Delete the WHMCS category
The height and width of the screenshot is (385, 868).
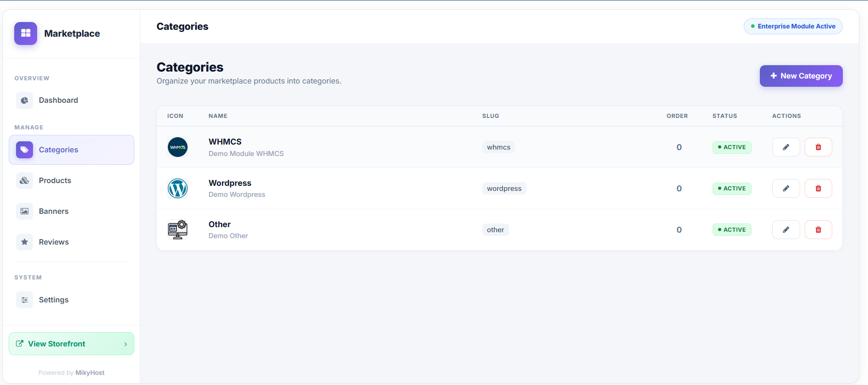pyautogui.click(x=818, y=147)
